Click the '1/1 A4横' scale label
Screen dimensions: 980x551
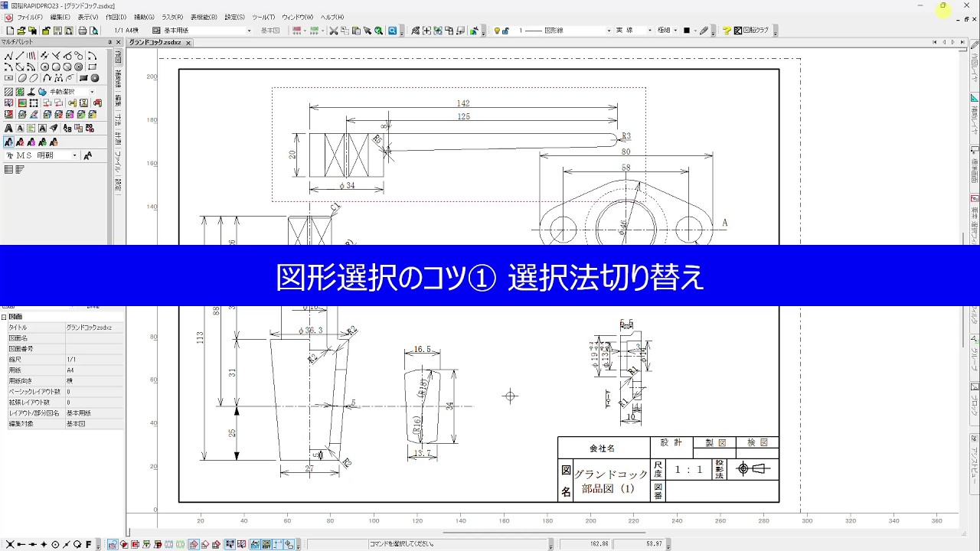point(126,31)
